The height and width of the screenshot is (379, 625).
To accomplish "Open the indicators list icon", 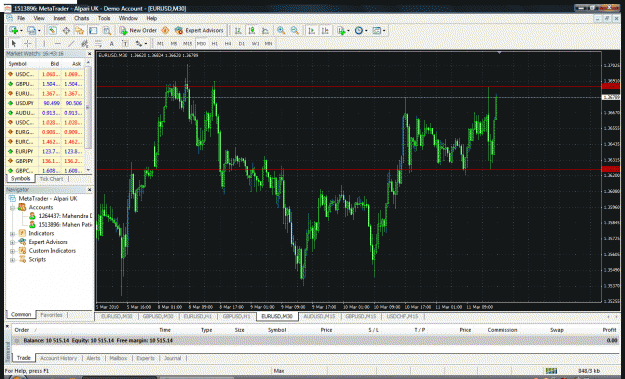I will pyautogui.click(x=341, y=30).
